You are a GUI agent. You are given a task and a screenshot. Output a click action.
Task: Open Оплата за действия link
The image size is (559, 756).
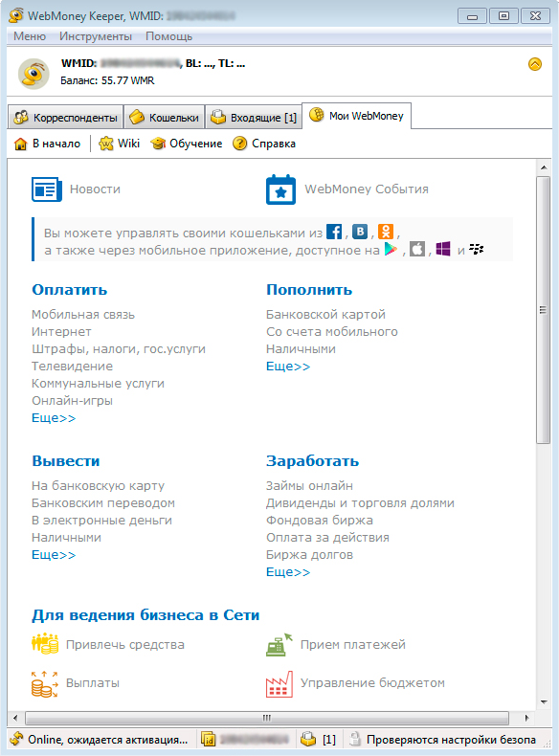pyautogui.click(x=327, y=538)
